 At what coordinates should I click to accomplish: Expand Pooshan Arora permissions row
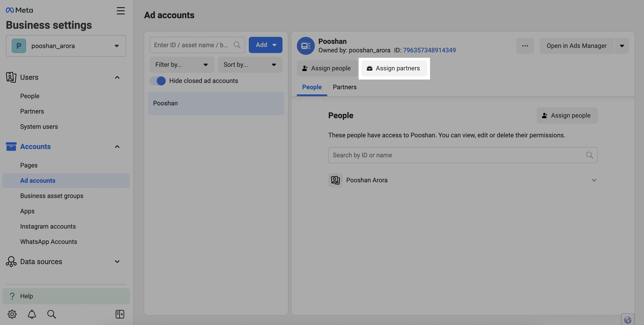(x=463, y=180)
